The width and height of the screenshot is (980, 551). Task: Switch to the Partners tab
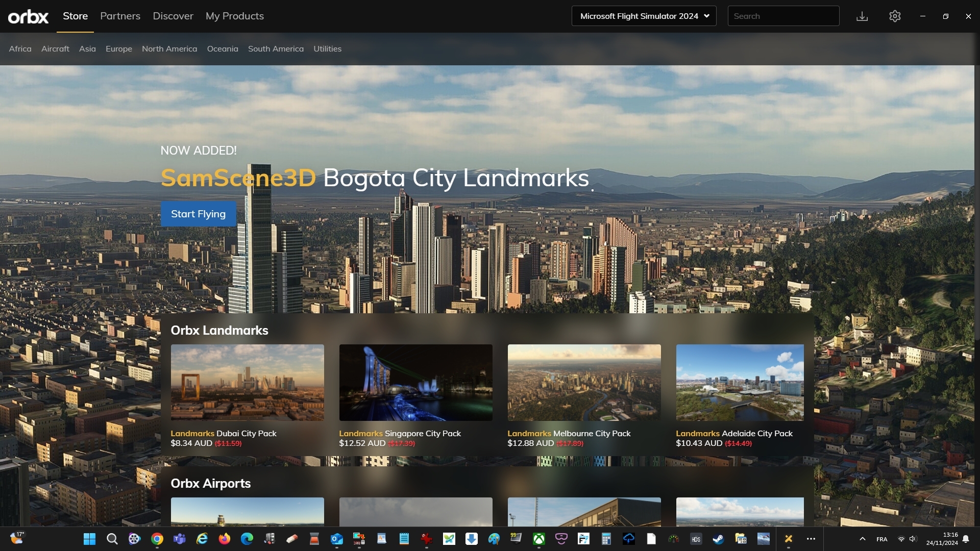(x=120, y=16)
